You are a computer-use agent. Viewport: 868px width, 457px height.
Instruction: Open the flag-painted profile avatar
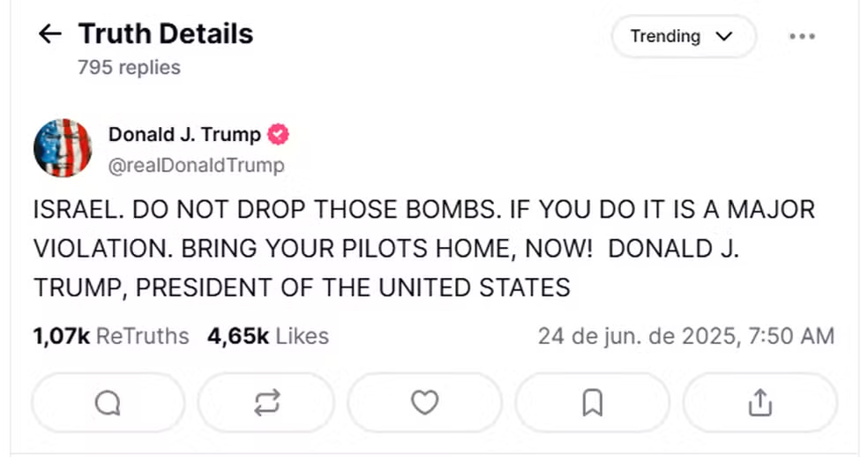coord(63,148)
